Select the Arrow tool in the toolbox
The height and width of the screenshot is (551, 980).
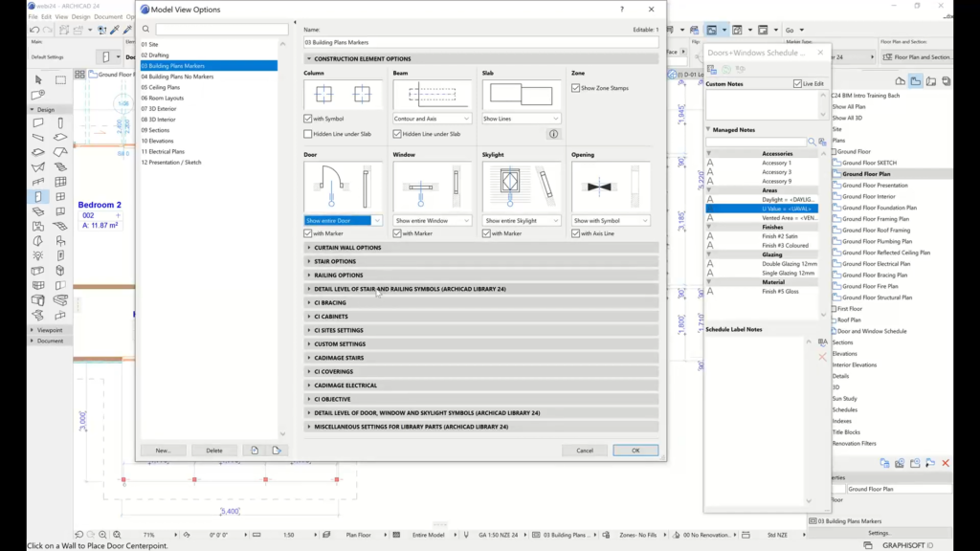(38, 80)
